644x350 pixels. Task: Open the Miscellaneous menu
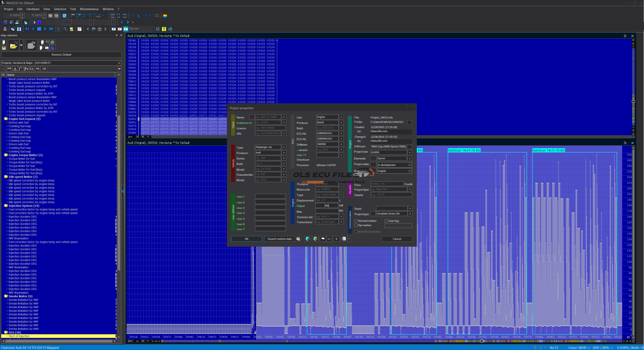89,9
